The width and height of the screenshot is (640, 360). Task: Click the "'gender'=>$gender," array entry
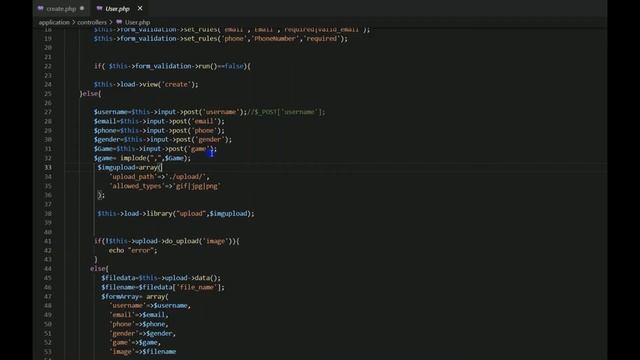[142, 333]
